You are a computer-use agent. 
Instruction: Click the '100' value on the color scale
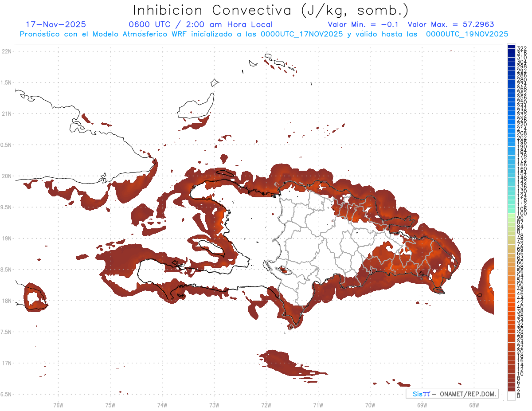coord(522,214)
